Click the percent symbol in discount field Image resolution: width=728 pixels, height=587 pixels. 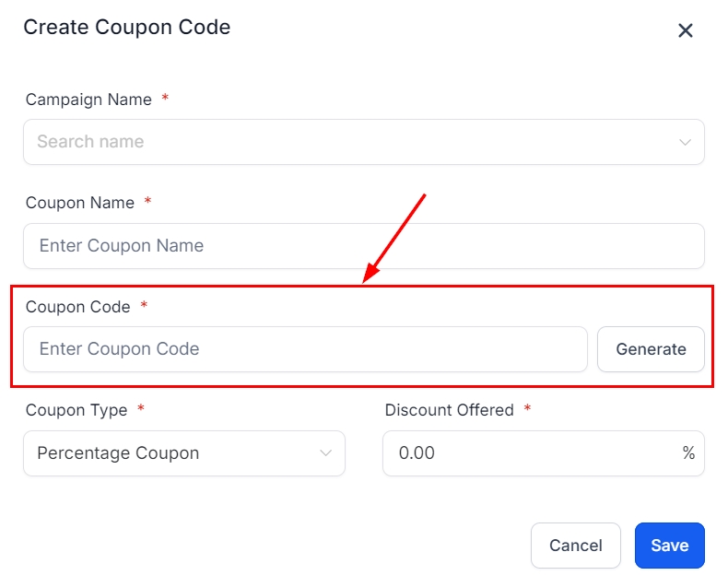pos(688,453)
